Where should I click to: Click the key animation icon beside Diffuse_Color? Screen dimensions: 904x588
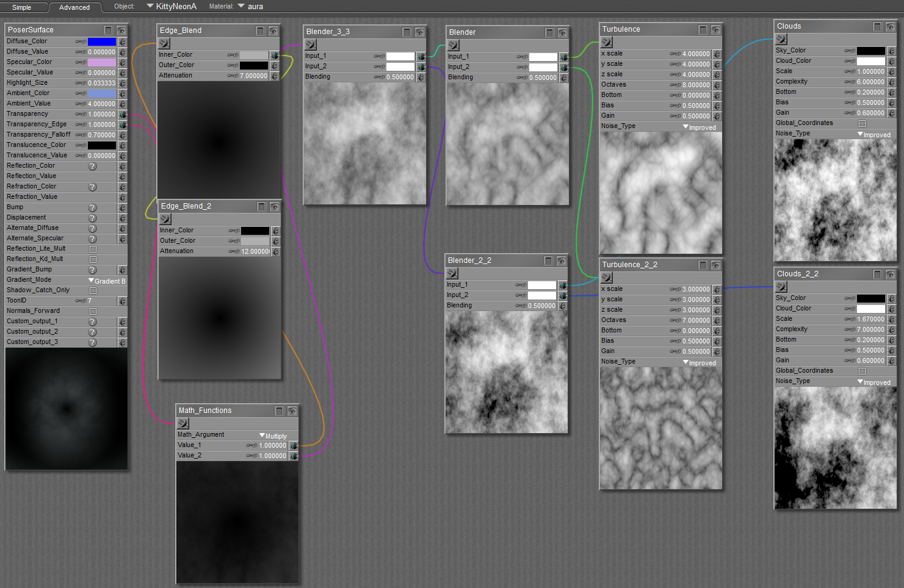point(80,41)
